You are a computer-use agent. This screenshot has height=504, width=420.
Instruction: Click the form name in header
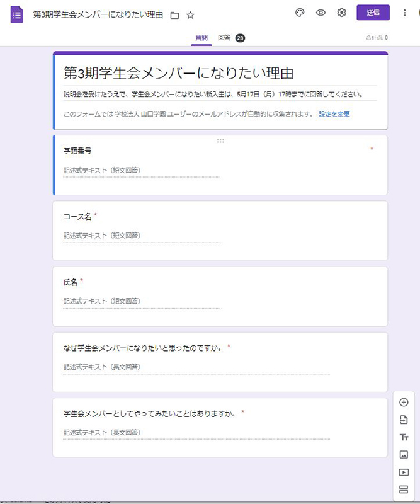coord(98,14)
